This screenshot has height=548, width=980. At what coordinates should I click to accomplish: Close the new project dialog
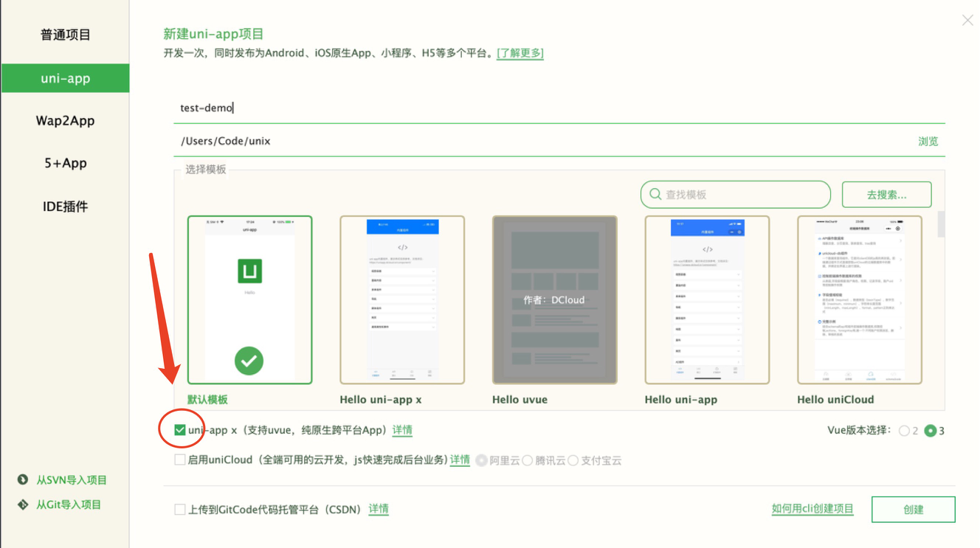(x=967, y=21)
